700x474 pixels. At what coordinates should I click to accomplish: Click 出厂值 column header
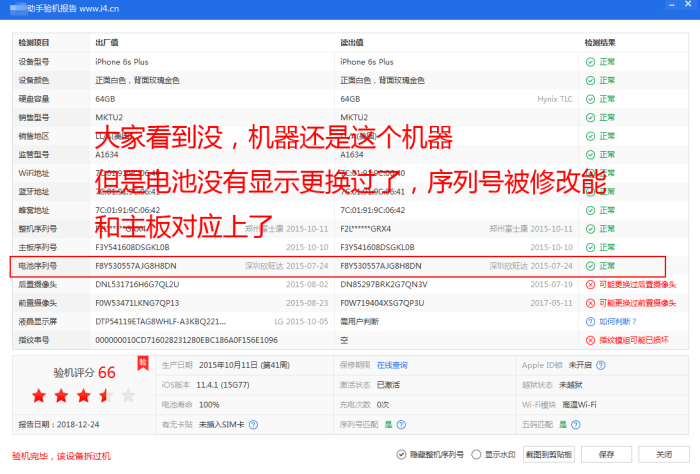pyautogui.click(x=107, y=43)
